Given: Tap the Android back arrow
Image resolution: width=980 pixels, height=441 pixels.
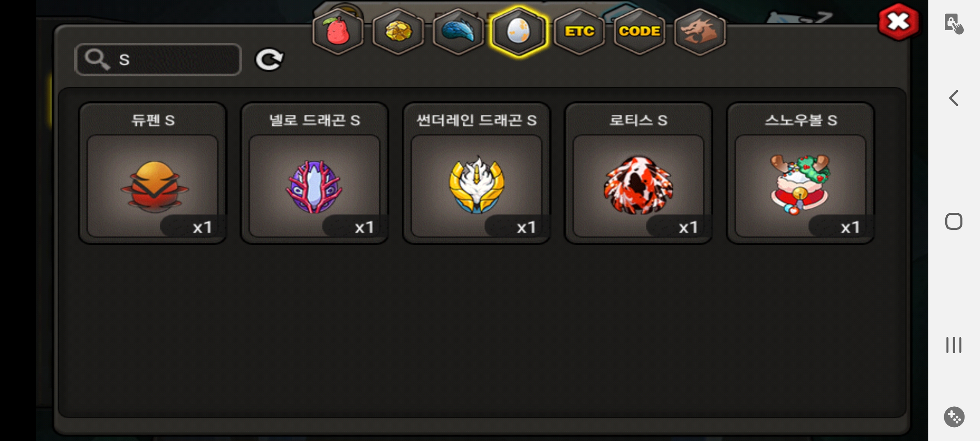Looking at the screenshot, I should pos(954,98).
